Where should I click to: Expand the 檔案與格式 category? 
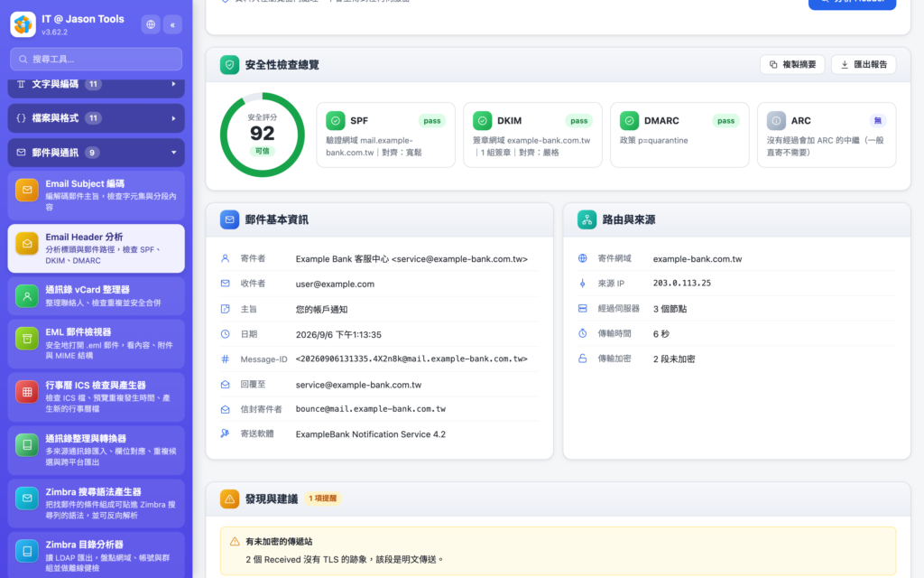tap(96, 118)
